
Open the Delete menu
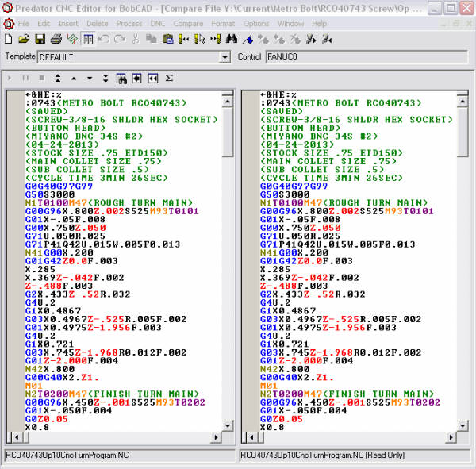[x=97, y=23]
